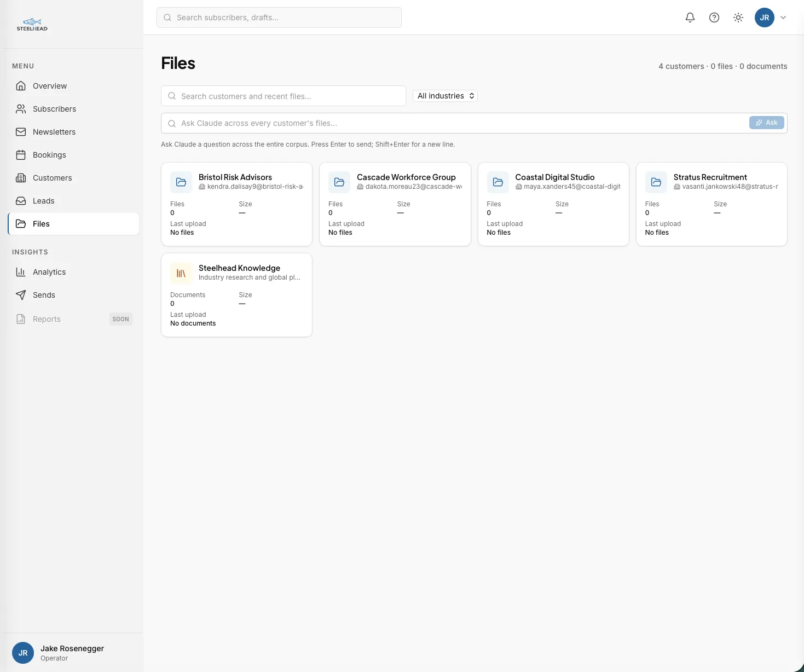Open Stratus Recruitment card title
The height and width of the screenshot is (672, 804).
pyautogui.click(x=710, y=177)
